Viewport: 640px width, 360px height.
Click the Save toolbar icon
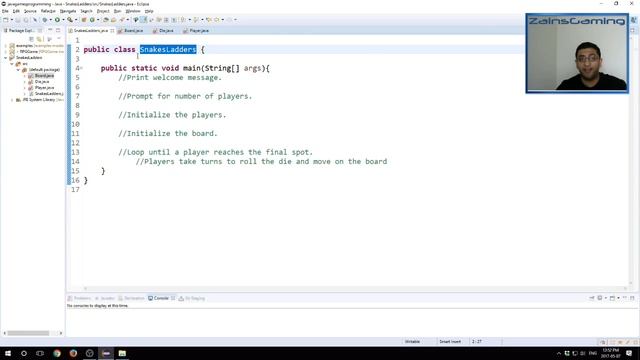pyautogui.click(x=18, y=20)
